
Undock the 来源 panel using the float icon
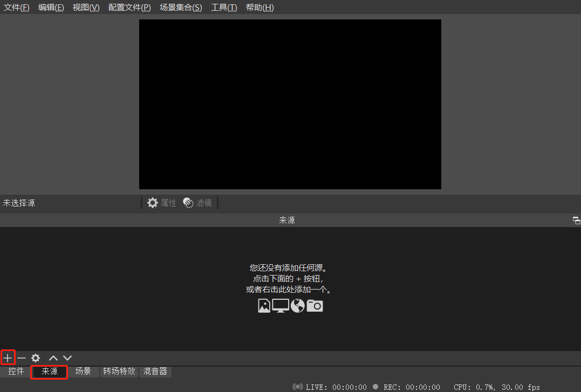pos(576,221)
